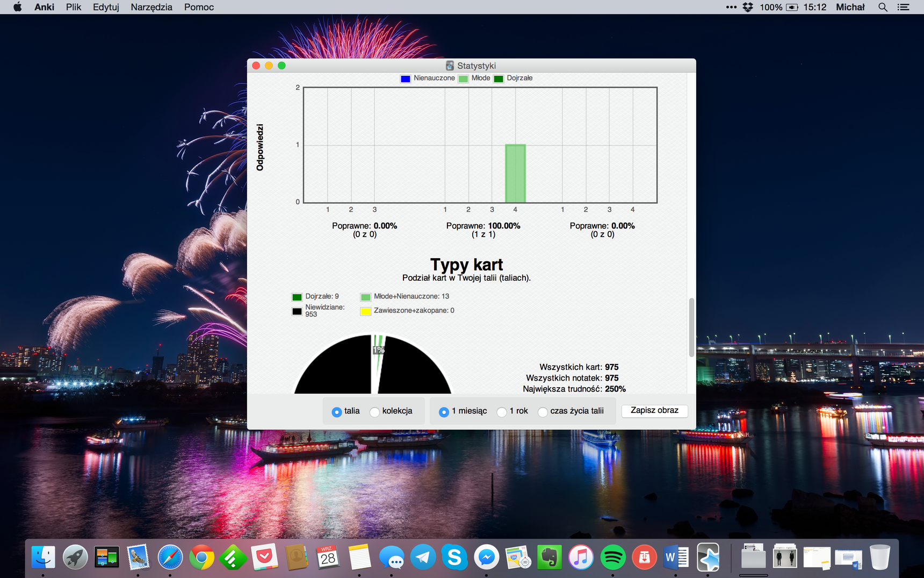The width and height of the screenshot is (924, 578).
Task: Open the Trash in the dock
Action: [880, 558]
